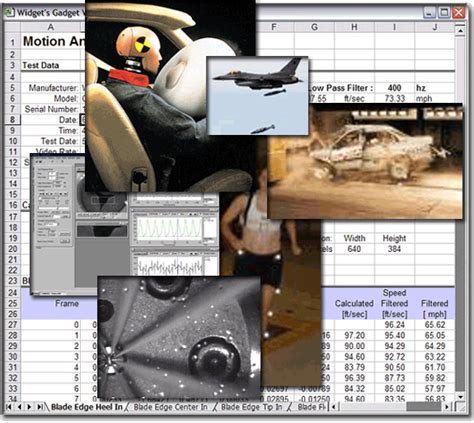Click the cell with value 57.97
Screen dimensions: 474x423
click(435, 389)
